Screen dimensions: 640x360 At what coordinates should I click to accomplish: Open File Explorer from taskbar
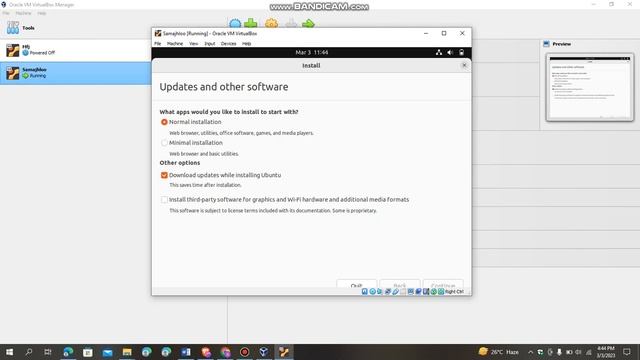tap(127, 352)
